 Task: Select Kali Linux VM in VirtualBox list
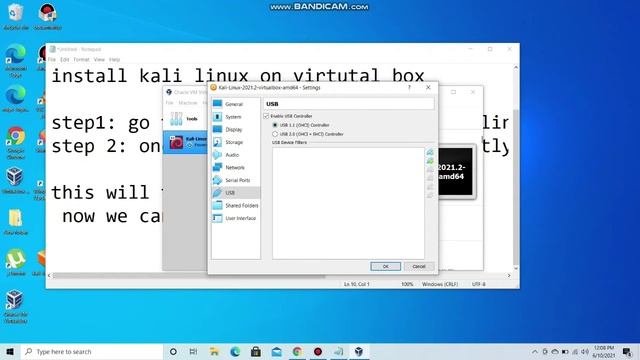tap(186, 142)
